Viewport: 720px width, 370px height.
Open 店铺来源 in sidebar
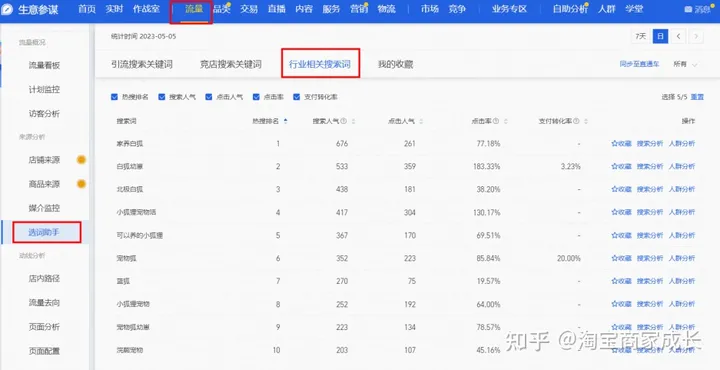(x=44, y=160)
